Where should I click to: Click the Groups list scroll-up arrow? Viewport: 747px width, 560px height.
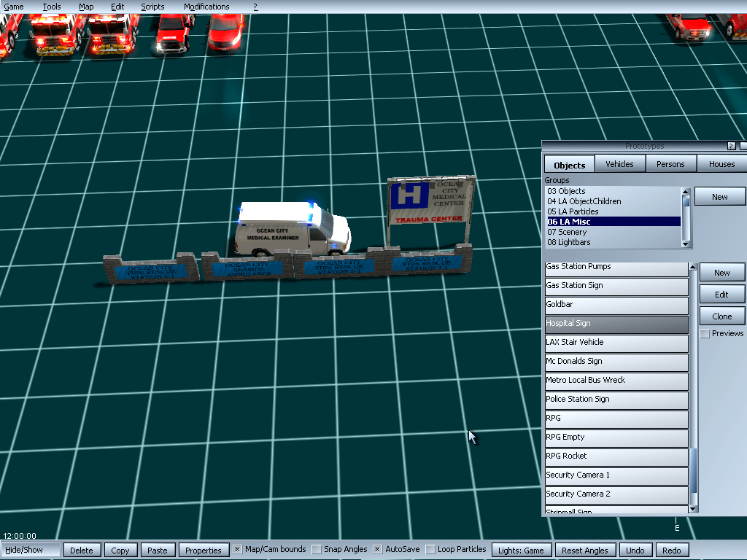pos(686,192)
